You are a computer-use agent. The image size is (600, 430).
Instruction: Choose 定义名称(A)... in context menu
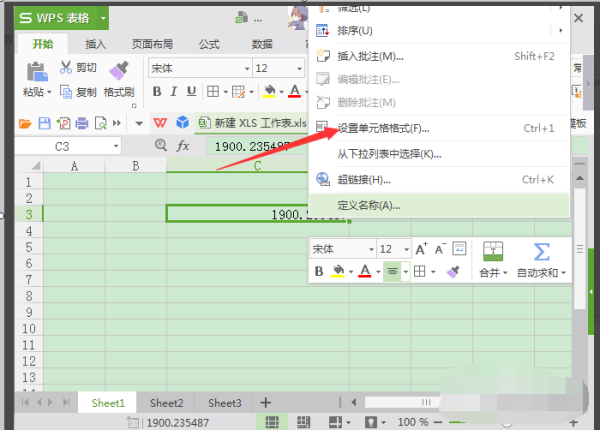[439, 205]
